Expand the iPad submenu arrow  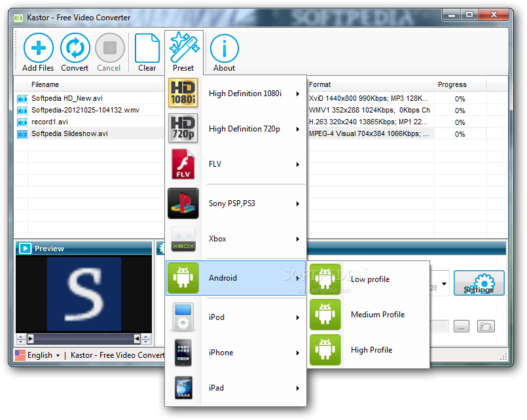tap(298, 388)
